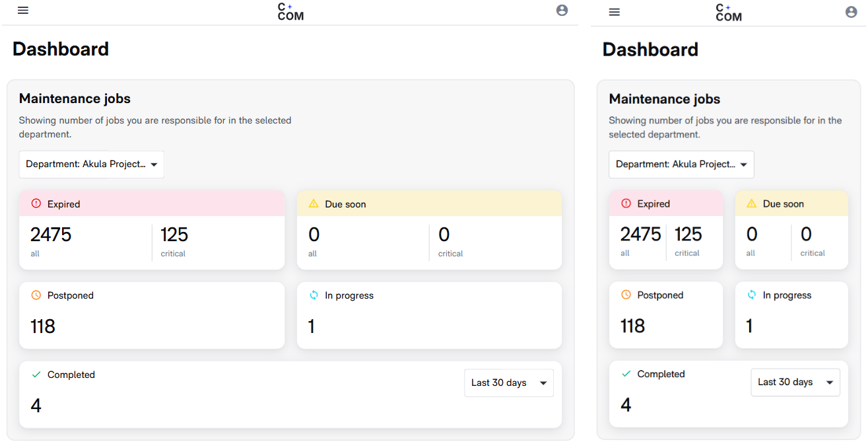Click the user account icon in the wide dashboard
The height and width of the screenshot is (446, 868).
pyautogui.click(x=562, y=11)
